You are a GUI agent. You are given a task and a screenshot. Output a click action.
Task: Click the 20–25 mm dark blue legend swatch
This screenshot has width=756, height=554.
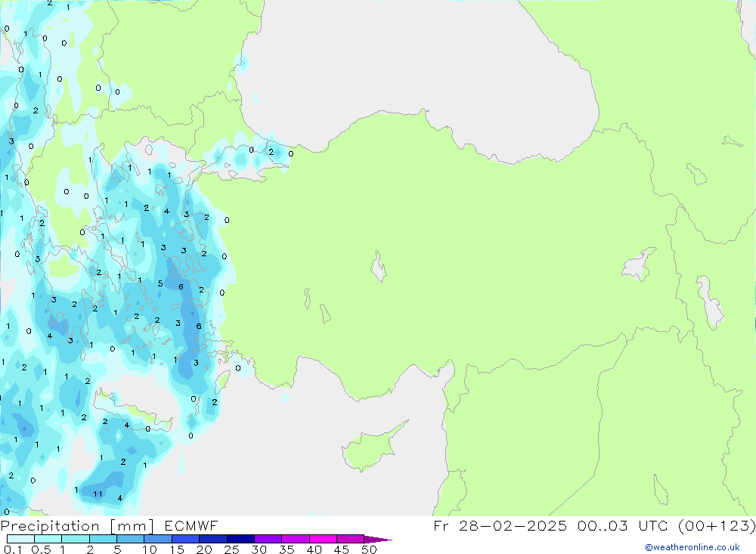click(213, 539)
